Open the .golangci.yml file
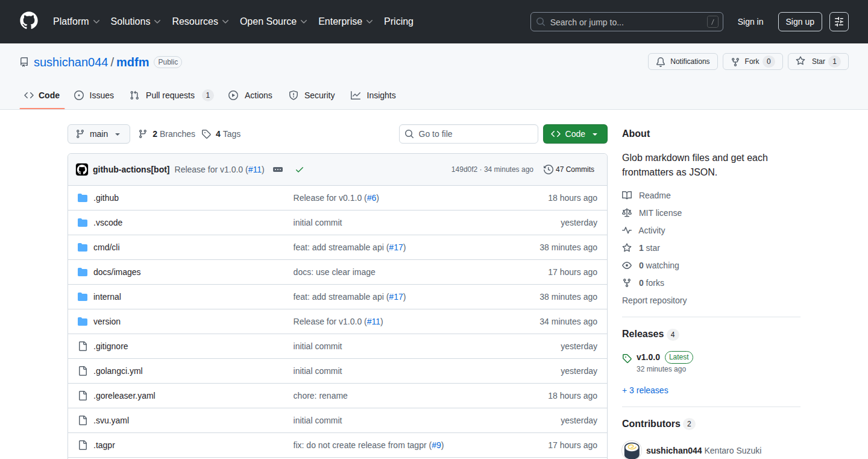 (118, 371)
